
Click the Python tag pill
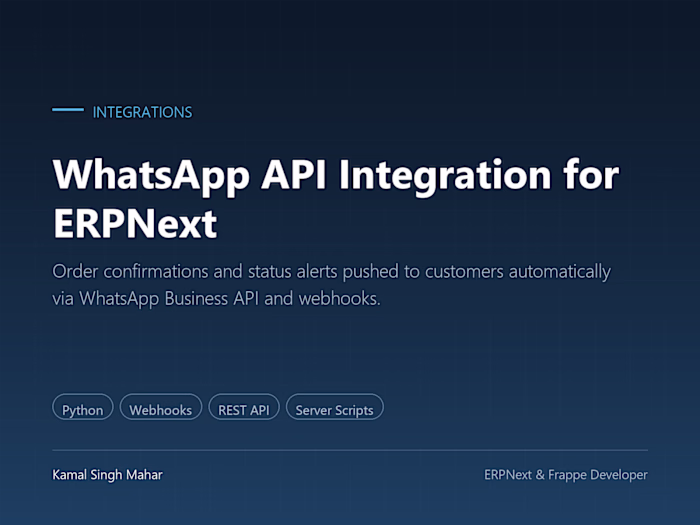pyautogui.click(x=83, y=407)
